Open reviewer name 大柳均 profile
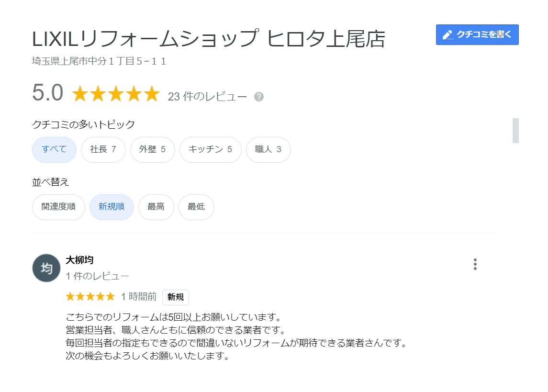The height and width of the screenshot is (392, 548). pyautogui.click(x=79, y=260)
